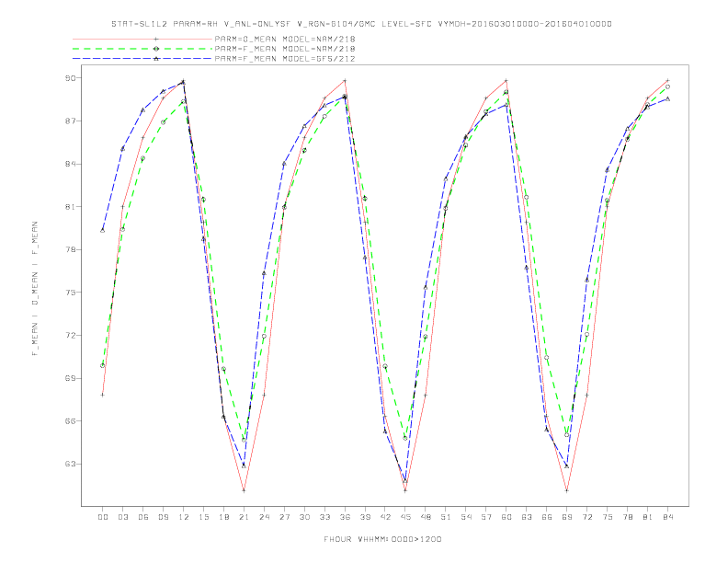Click x-axis tick label 24
The height and width of the screenshot is (563, 728).
(264, 517)
